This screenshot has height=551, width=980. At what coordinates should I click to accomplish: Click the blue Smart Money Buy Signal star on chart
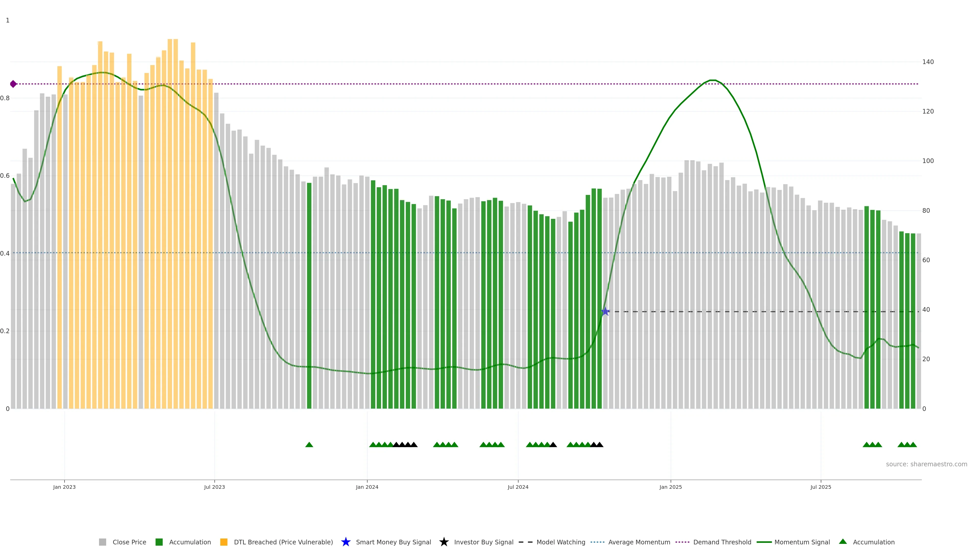[605, 311]
